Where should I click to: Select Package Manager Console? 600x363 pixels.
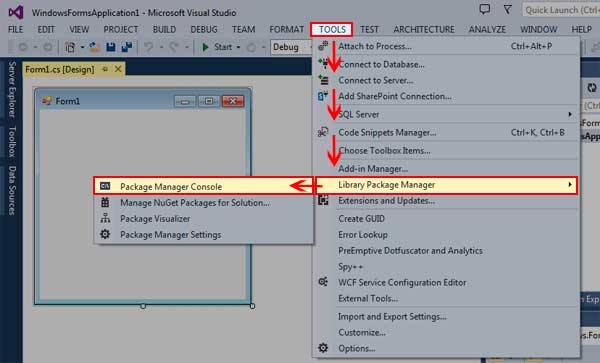(204, 186)
